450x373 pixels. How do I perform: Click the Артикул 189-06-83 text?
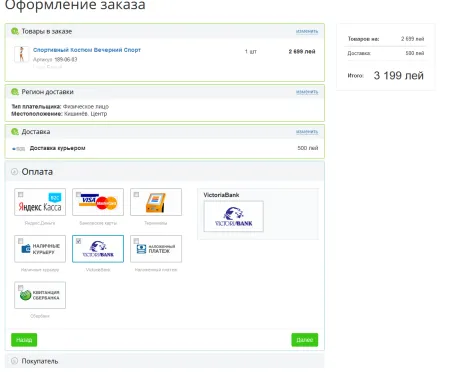tap(55, 59)
